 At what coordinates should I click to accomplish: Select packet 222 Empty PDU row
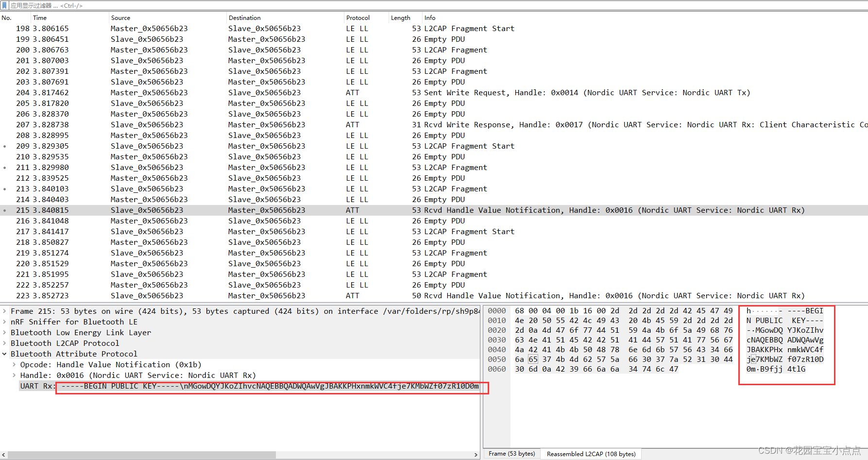pos(434,285)
